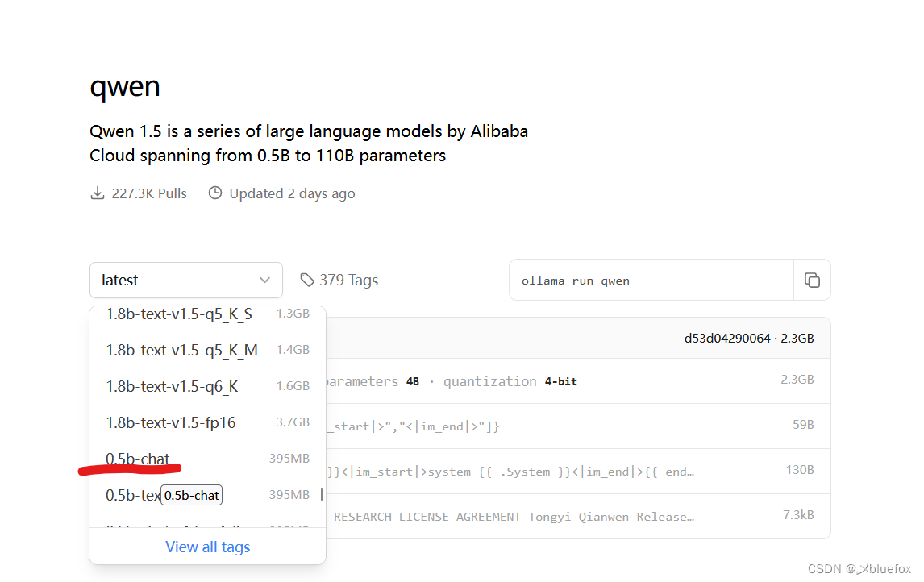Choose the 1.8b-text-v1.5-q6_K tag

point(207,386)
